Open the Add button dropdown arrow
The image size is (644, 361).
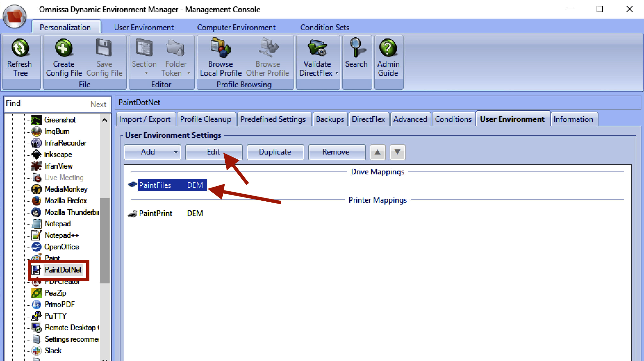176,152
